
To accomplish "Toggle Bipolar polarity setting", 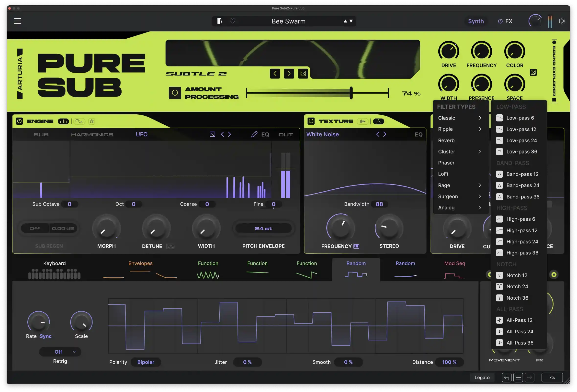I will coord(146,362).
